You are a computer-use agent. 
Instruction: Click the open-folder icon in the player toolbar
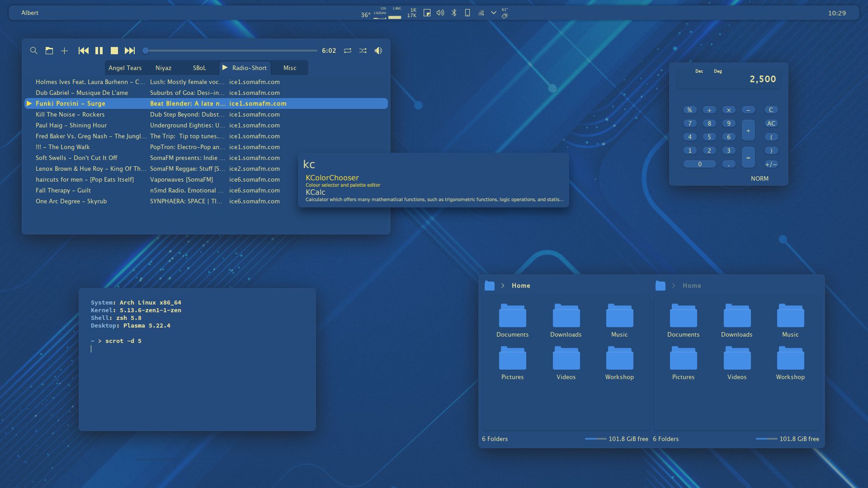[x=49, y=51]
